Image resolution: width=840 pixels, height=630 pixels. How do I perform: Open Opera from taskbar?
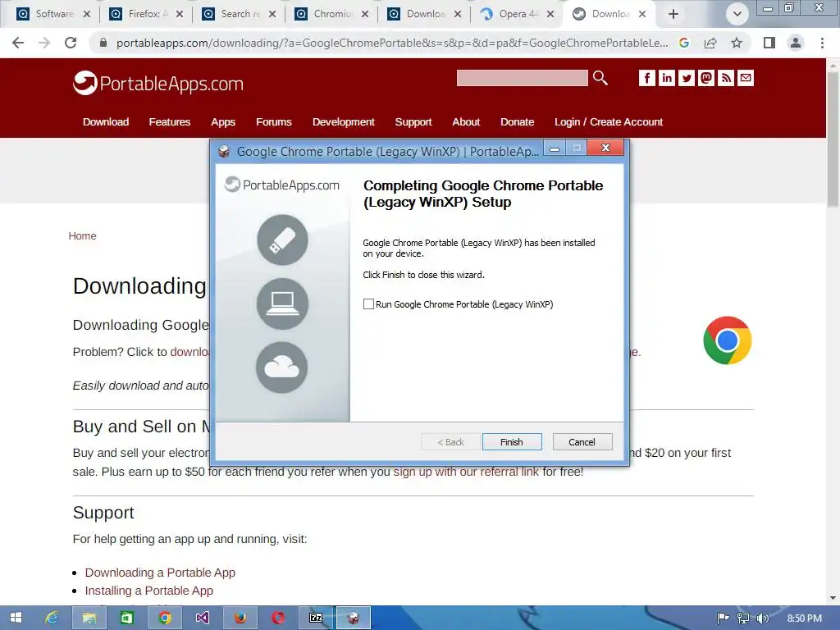point(278,618)
